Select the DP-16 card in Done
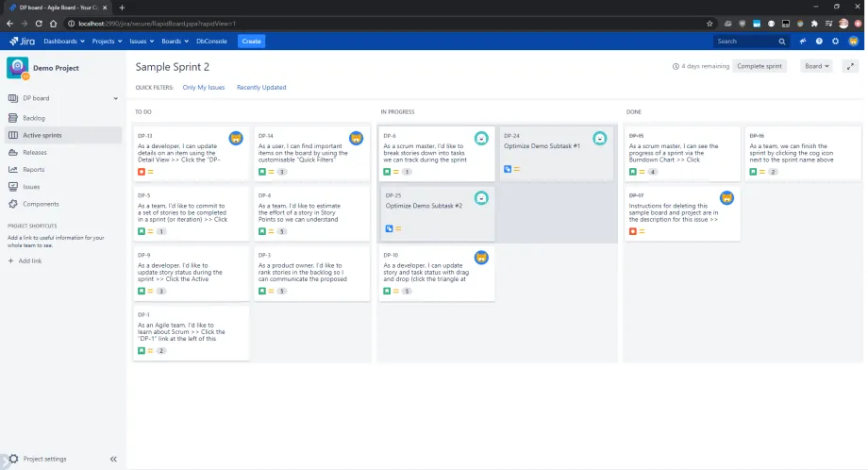868x470 pixels. tap(803, 153)
